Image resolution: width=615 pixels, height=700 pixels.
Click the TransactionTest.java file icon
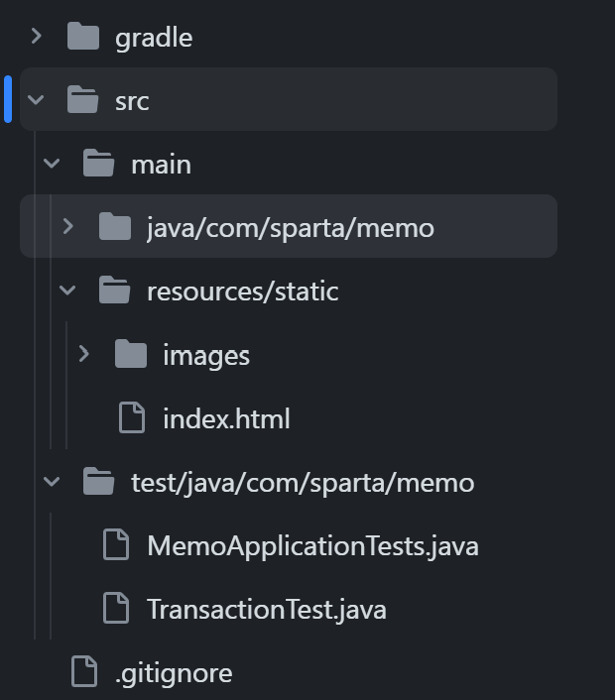[x=116, y=608]
